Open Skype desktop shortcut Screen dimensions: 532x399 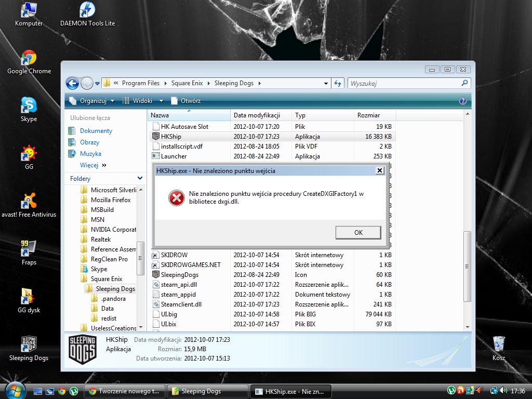tap(29, 110)
